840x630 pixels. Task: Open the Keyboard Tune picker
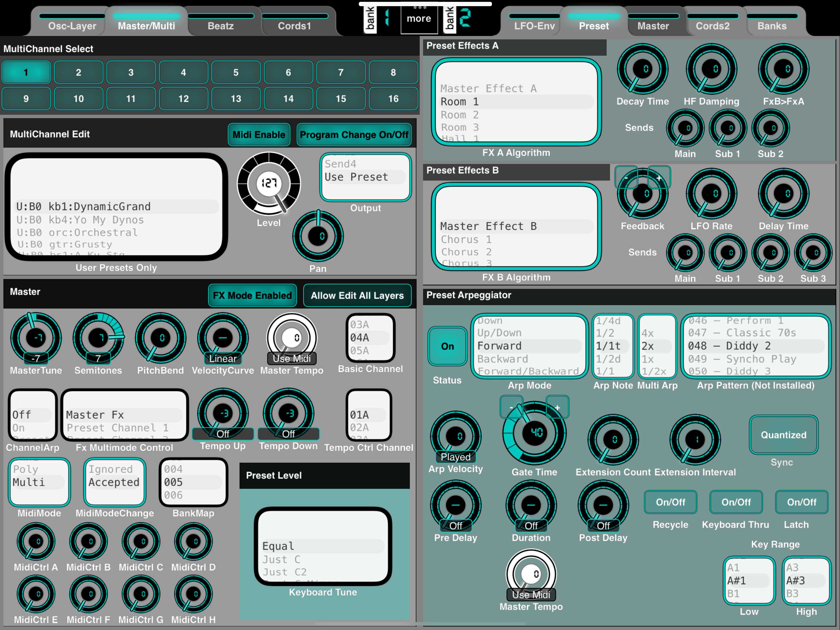click(x=323, y=546)
